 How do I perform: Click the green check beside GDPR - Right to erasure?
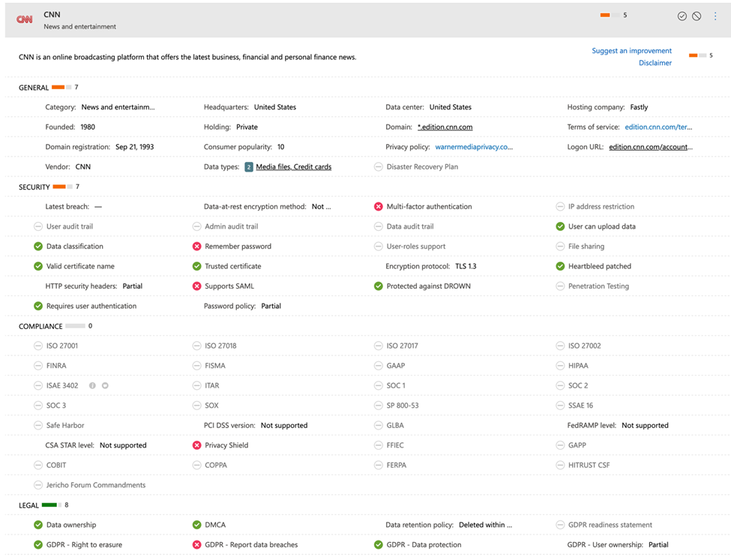[38, 544]
